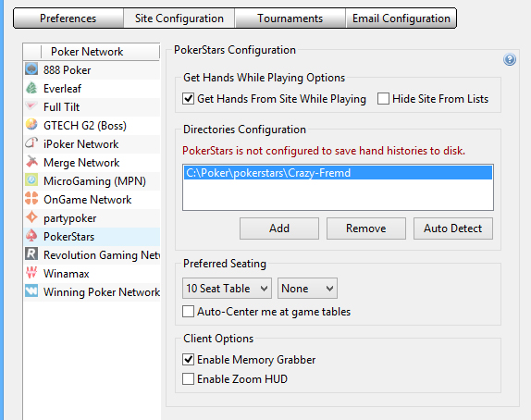Click the Remove directory button
531x420 pixels.
[366, 229]
